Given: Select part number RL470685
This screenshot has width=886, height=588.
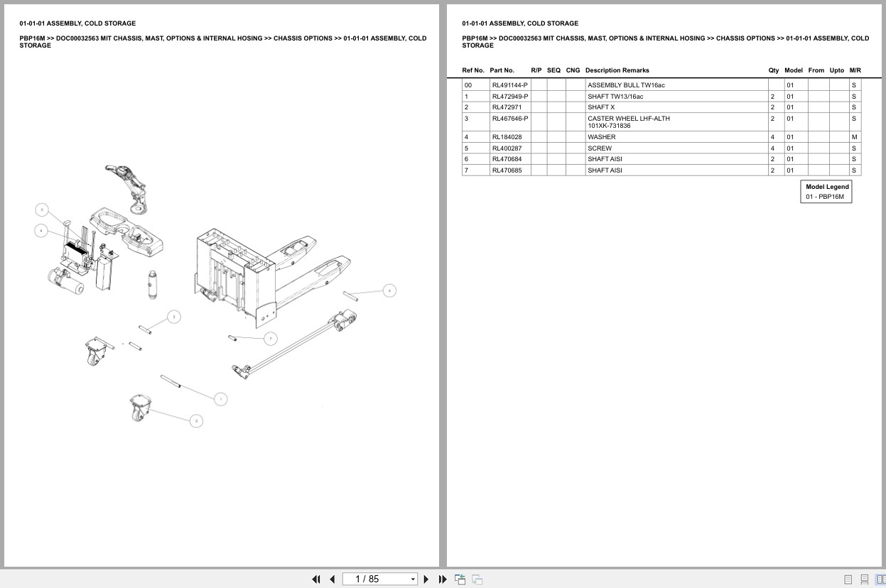Looking at the screenshot, I should (507, 170).
